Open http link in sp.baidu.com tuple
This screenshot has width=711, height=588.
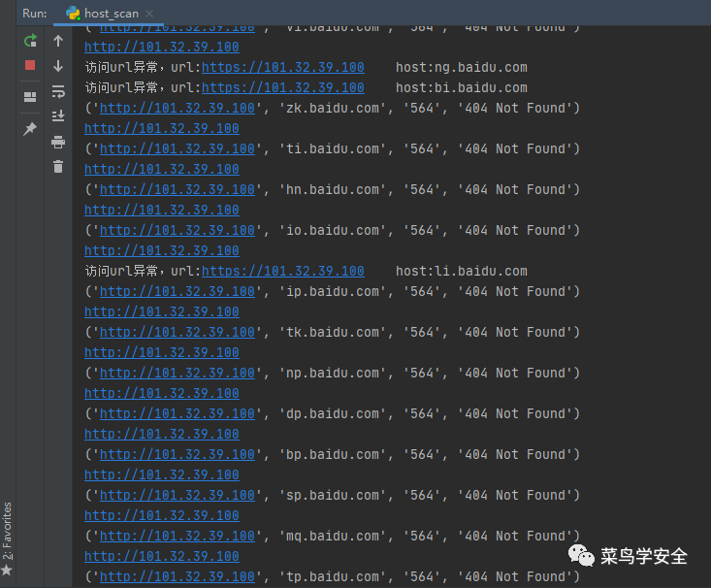(x=178, y=496)
